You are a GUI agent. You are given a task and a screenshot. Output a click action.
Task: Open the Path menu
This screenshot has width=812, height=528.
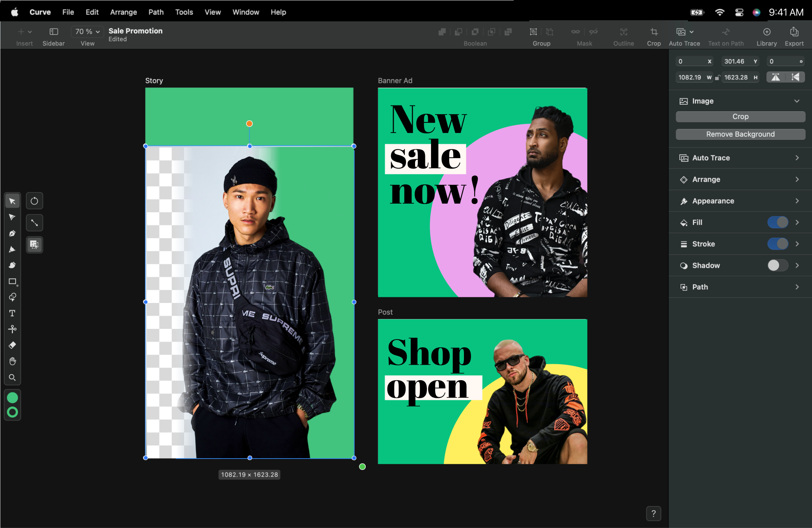(x=156, y=12)
